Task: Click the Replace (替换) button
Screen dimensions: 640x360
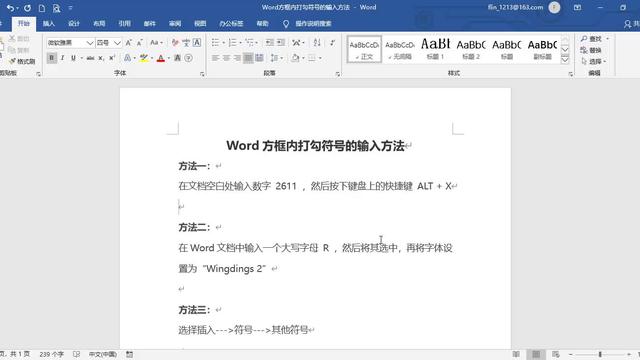Action: [591, 50]
